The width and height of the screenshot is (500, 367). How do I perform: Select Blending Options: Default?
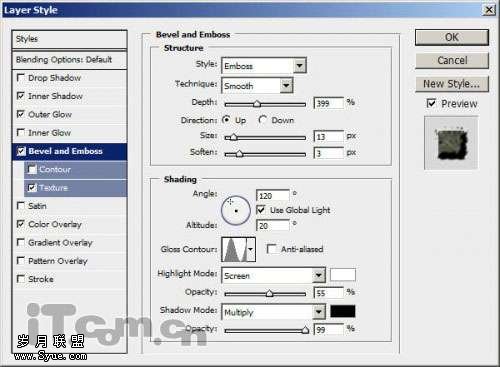69,60
